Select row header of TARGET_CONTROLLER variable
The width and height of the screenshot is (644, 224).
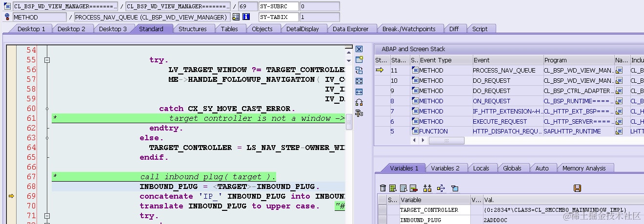pyautogui.click(x=382, y=210)
